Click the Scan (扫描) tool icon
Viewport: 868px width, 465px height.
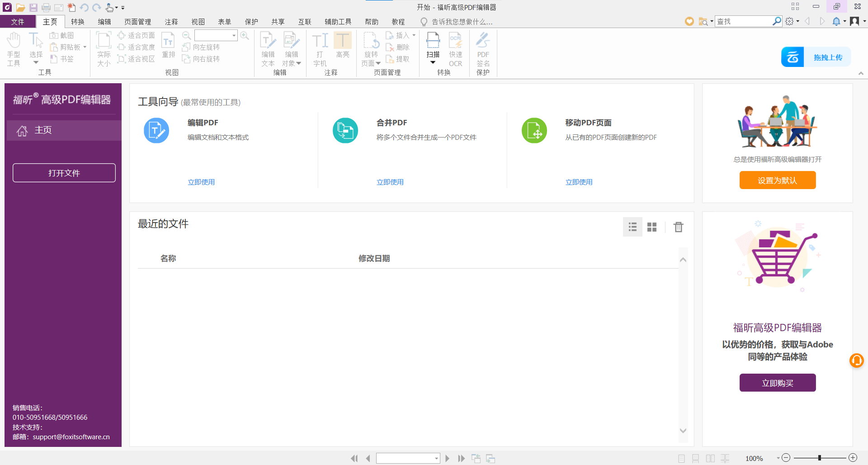[x=433, y=42]
